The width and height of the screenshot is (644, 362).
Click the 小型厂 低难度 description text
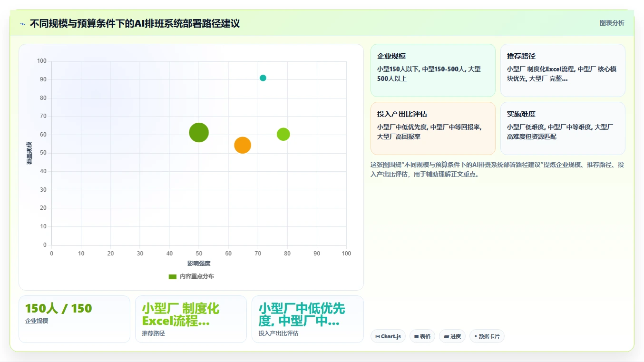pyautogui.click(x=560, y=132)
